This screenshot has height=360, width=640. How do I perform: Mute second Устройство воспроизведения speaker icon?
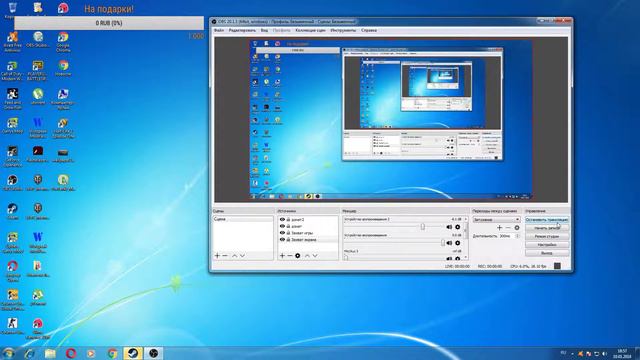(x=449, y=243)
